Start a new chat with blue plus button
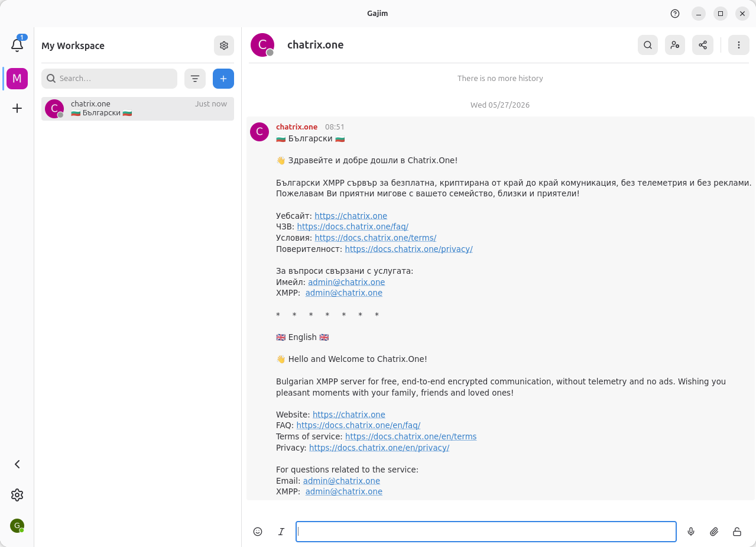Viewport: 756px width, 547px height. [223, 79]
